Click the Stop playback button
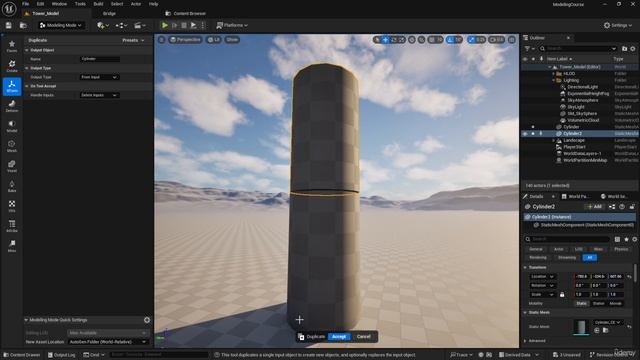The image size is (640, 360). tap(184, 25)
